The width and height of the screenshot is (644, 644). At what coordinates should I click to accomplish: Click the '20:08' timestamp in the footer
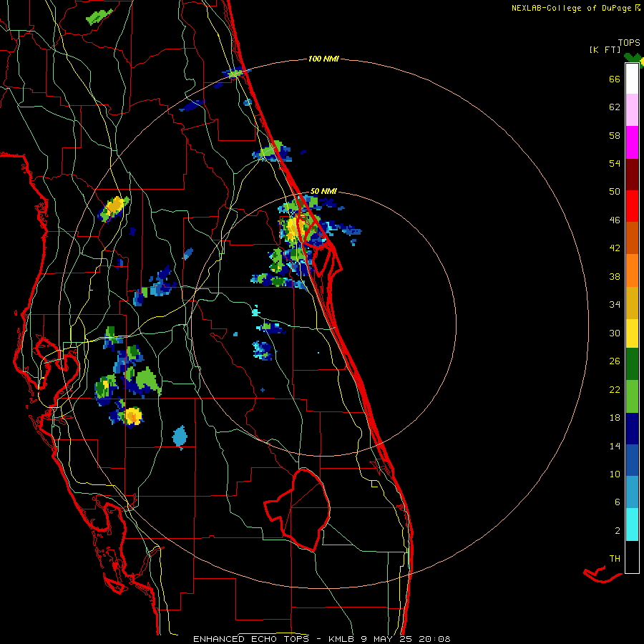click(434, 639)
